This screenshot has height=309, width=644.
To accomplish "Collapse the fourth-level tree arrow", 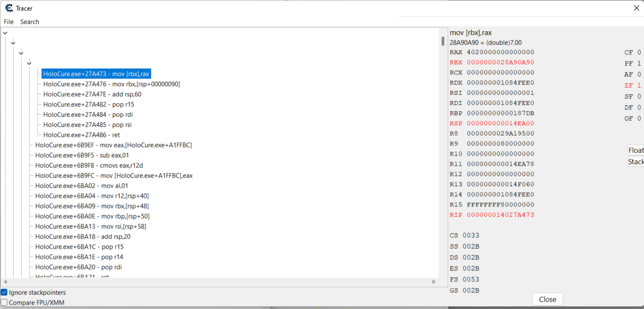I will 29,63.
